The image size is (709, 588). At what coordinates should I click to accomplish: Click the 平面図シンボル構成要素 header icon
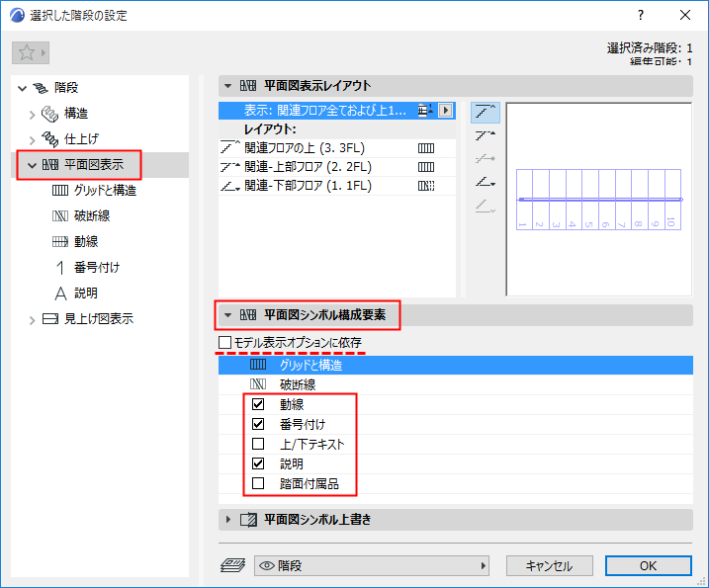248,315
